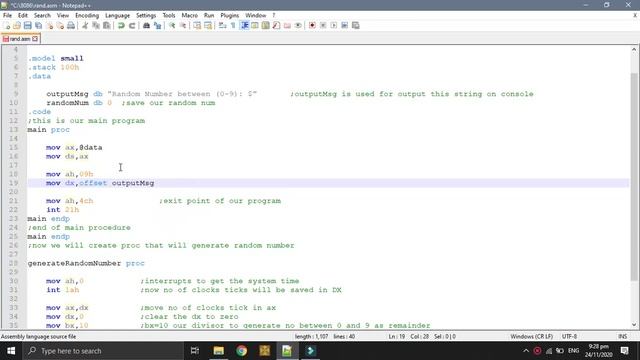
Task: Click the Windows (CR LF) status field
Action: (531, 337)
